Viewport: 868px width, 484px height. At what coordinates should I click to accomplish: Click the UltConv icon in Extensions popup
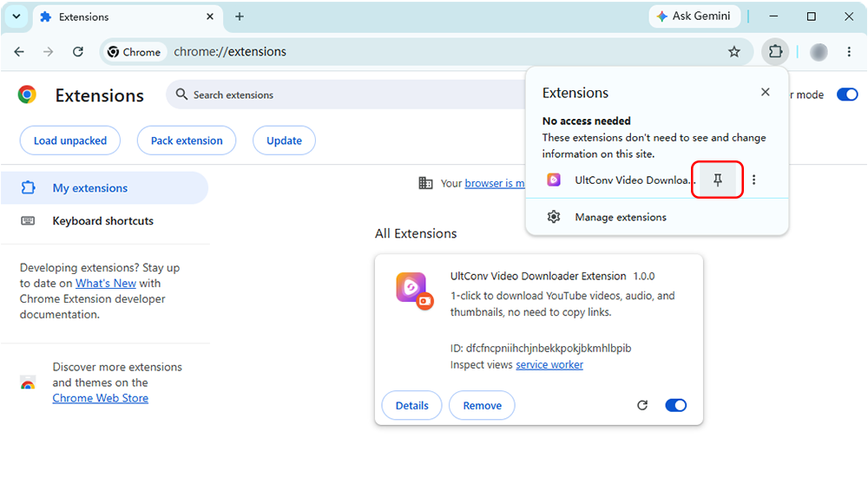(554, 180)
